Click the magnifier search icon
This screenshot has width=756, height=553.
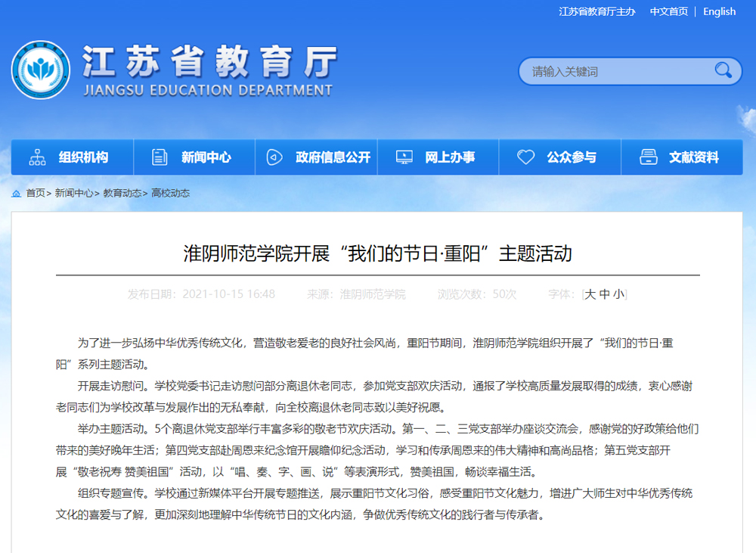723,71
